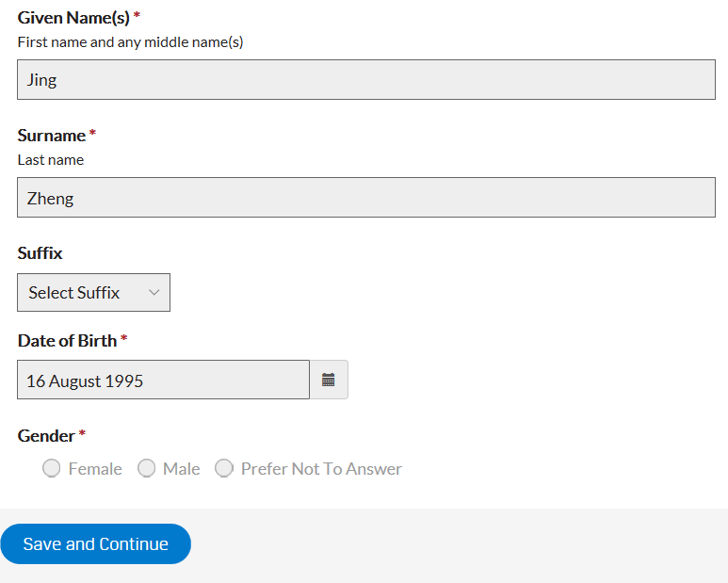Click the "Male" option label text

[181, 469]
